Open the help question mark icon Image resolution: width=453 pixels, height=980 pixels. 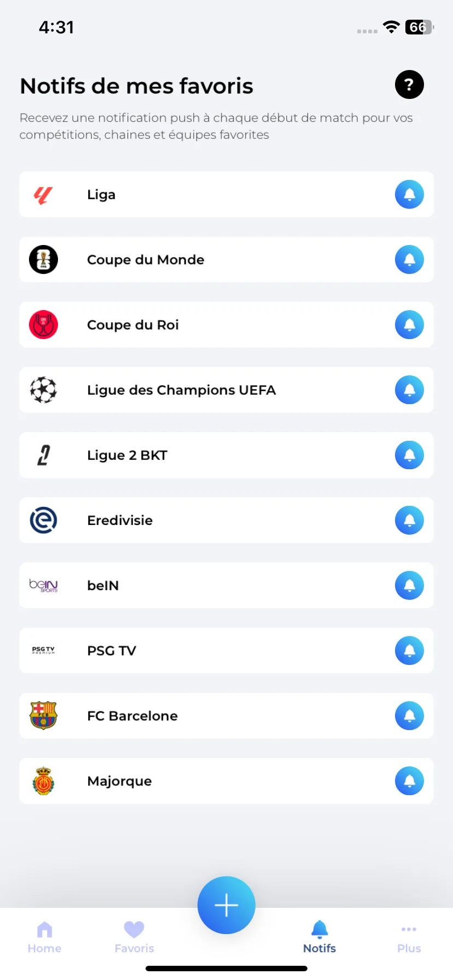point(409,85)
